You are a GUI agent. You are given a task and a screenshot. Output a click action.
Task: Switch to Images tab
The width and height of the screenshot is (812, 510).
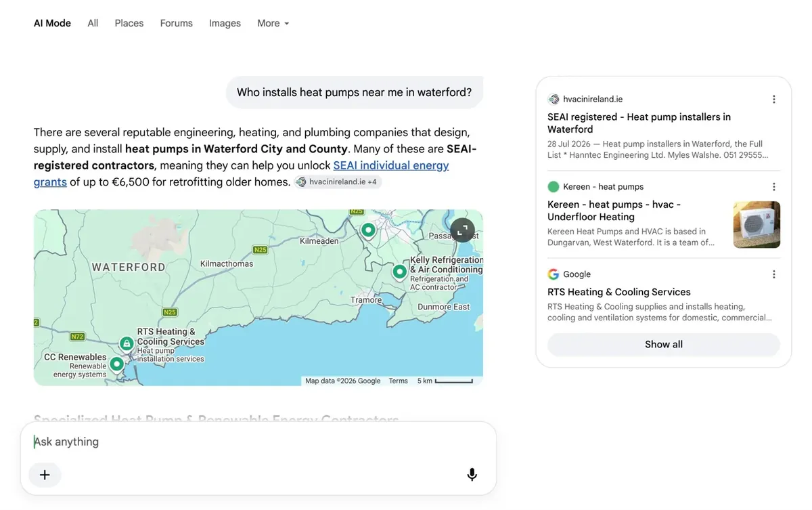(x=225, y=23)
